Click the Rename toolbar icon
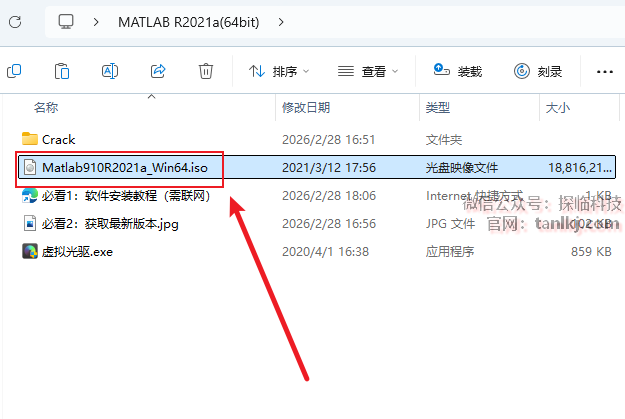 [x=110, y=71]
